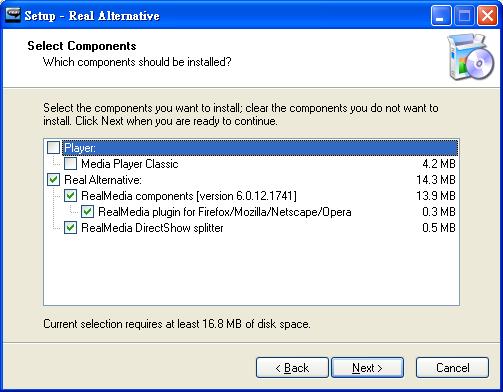
Task: Select the Real Alternative: row label
Action: tap(103, 180)
